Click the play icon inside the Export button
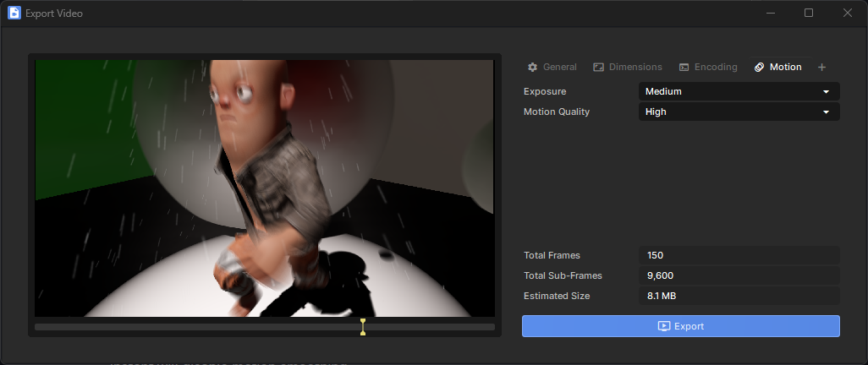Image resolution: width=868 pixels, height=365 pixels. click(664, 326)
